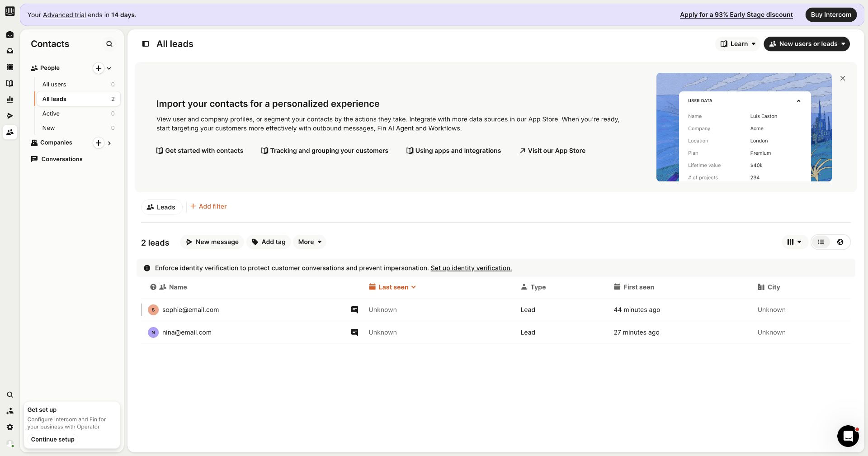Toggle the contacts sidebar panel icon beside All leads
The width and height of the screenshot is (868, 456).
pyautogui.click(x=146, y=44)
